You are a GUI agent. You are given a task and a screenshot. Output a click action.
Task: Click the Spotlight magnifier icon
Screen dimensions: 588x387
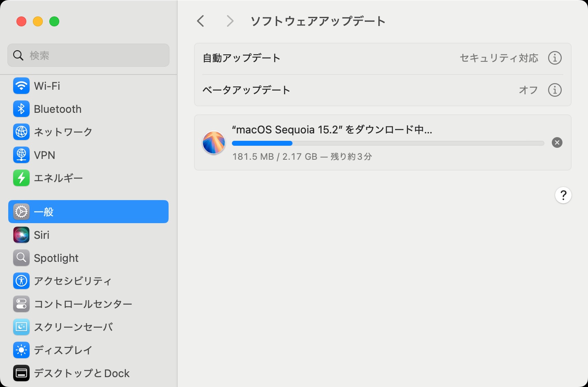21,258
